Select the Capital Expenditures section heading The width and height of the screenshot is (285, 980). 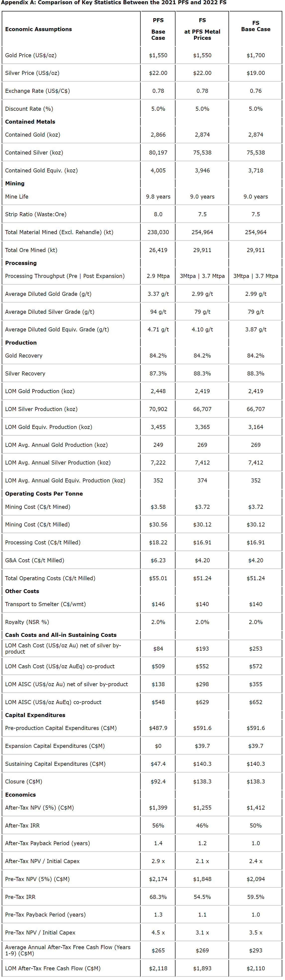35,715
